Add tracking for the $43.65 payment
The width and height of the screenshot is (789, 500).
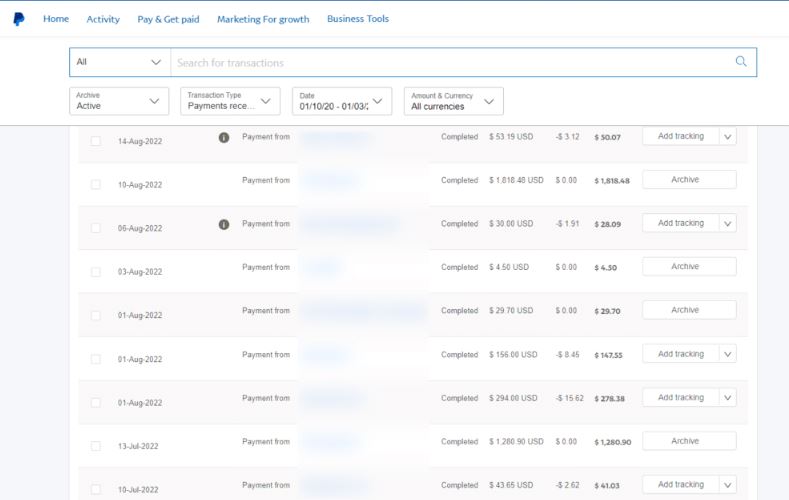[681, 484]
